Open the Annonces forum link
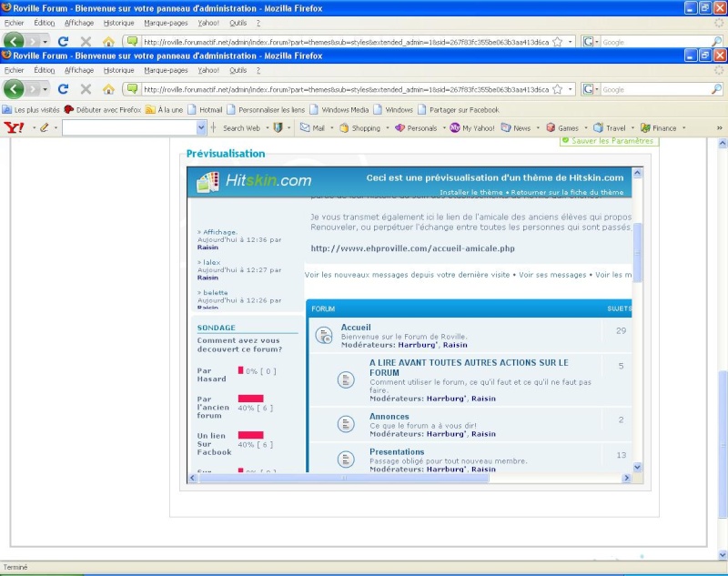The image size is (728, 576). (389, 417)
